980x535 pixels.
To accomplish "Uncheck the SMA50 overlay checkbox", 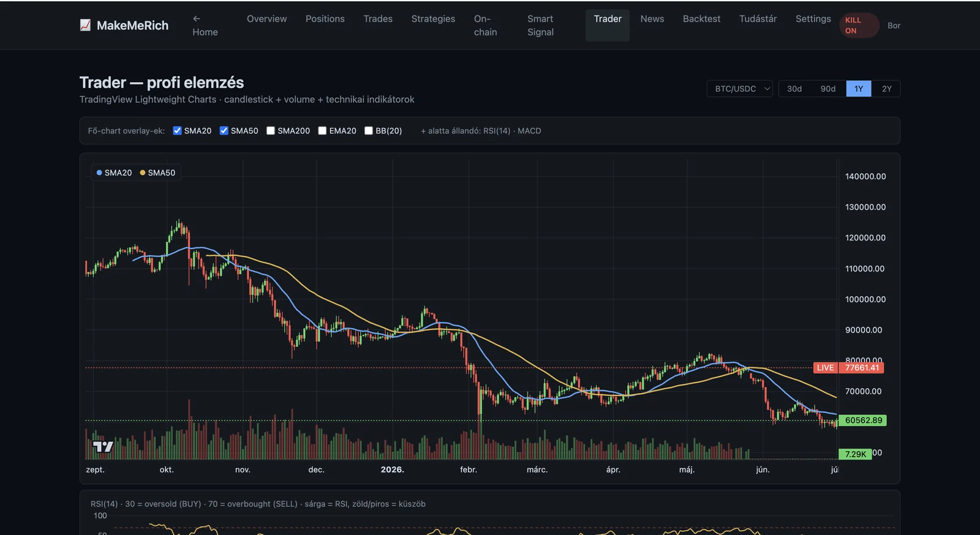I will (224, 130).
